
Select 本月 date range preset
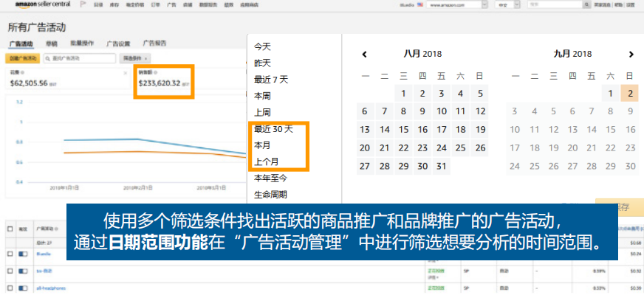click(262, 145)
